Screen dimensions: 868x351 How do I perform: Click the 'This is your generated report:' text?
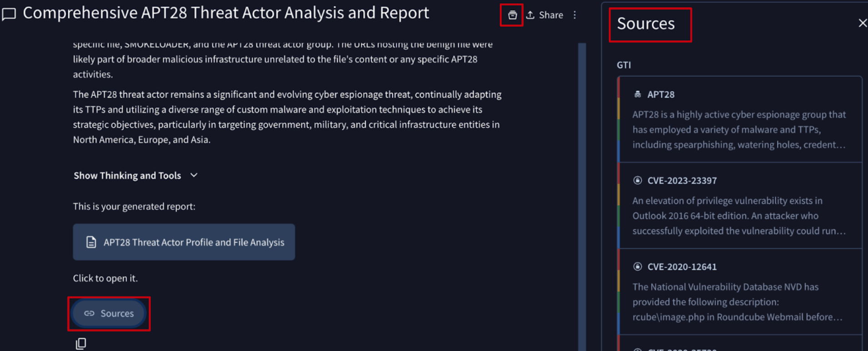click(134, 206)
